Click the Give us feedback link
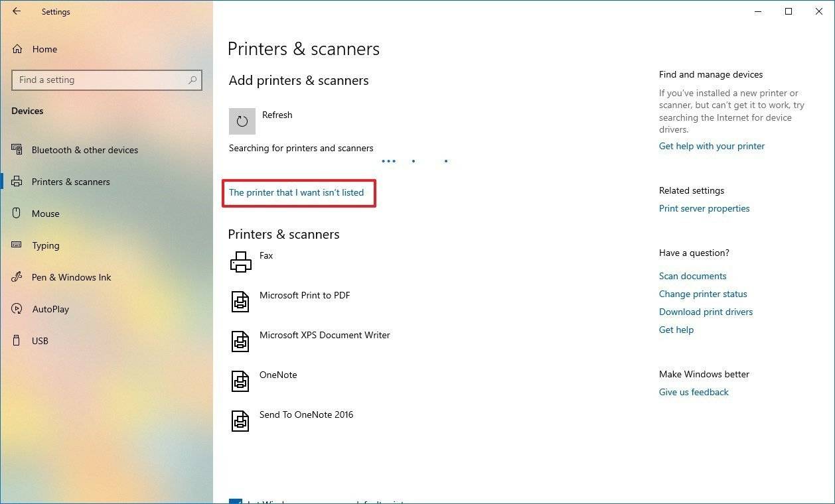Viewport: 835px width, 504px height. point(693,391)
